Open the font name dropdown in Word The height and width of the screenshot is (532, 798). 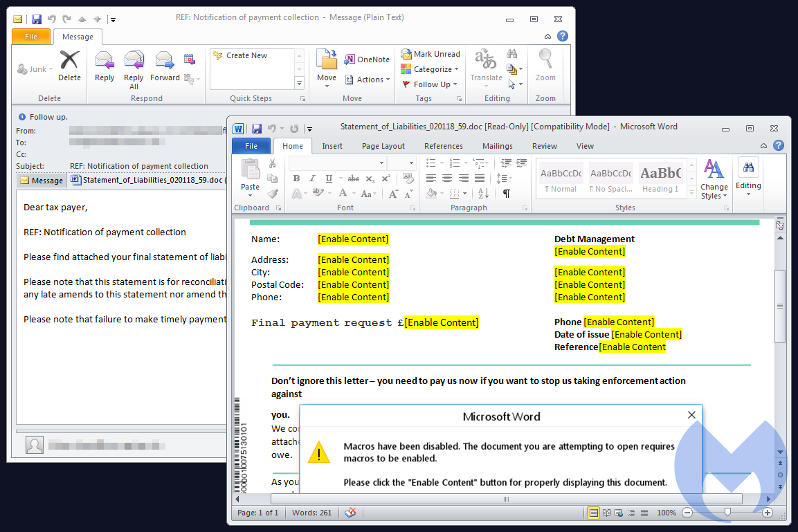click(381, 163)
